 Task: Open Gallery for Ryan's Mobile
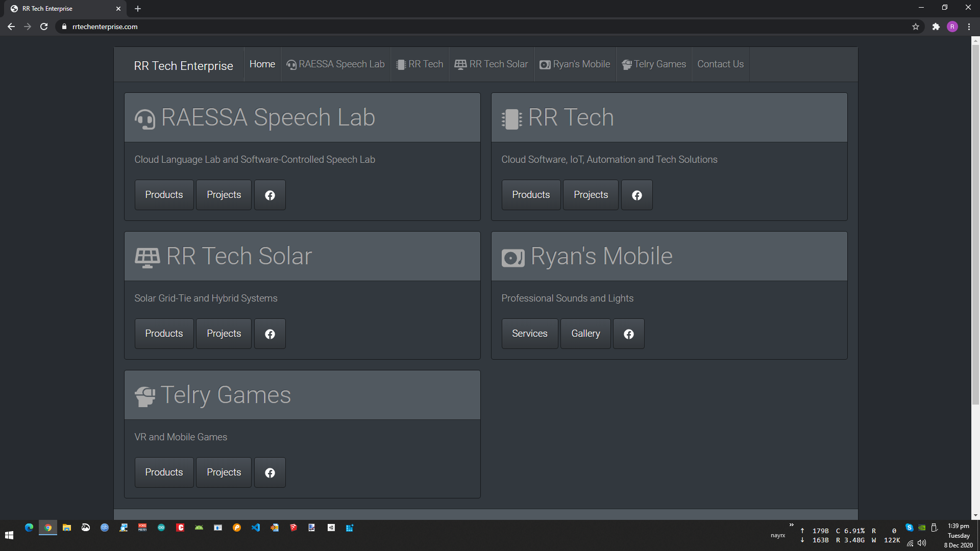click(585, 334)
